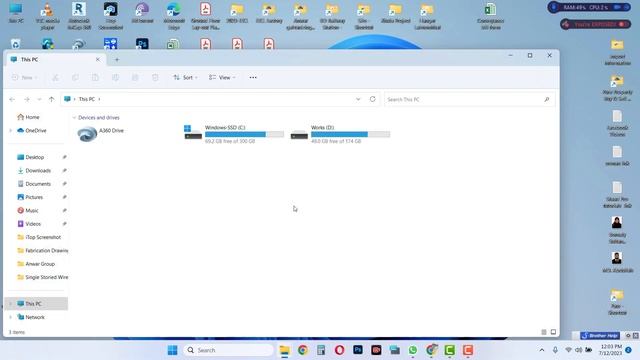Open Calculator from the taskbar

click(x=321, y=350)
